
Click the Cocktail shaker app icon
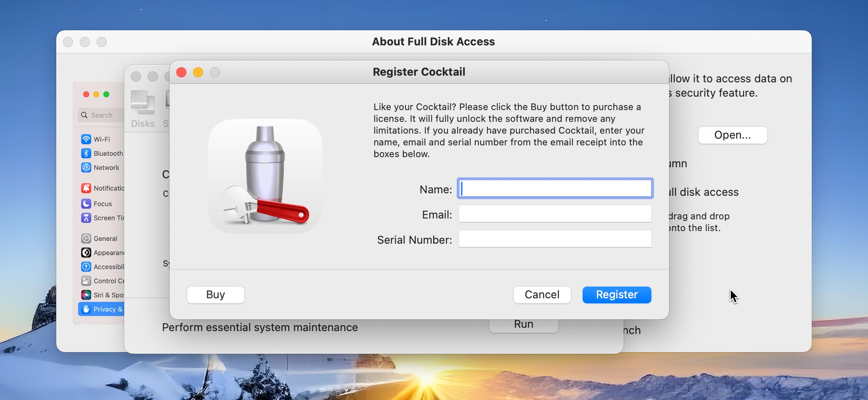(x=265, y=176)
